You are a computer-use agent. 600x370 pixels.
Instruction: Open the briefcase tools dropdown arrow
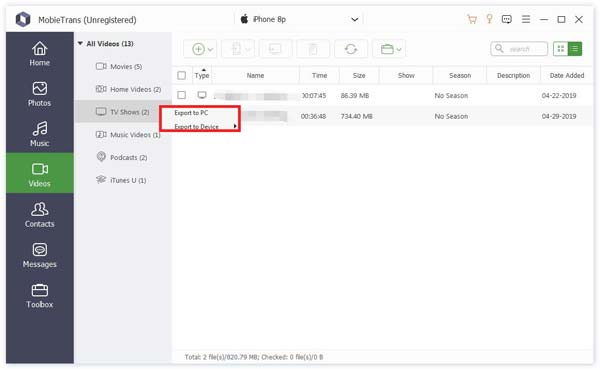(399, 49)
